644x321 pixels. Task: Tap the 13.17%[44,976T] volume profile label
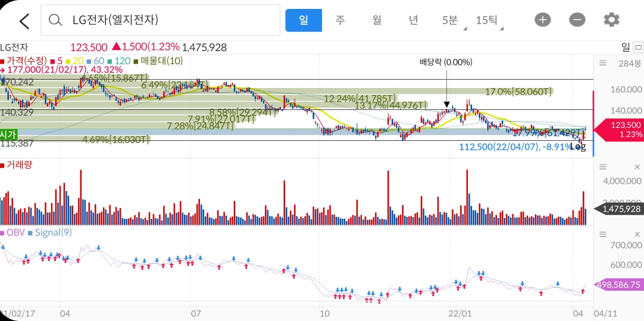(390, 106)
